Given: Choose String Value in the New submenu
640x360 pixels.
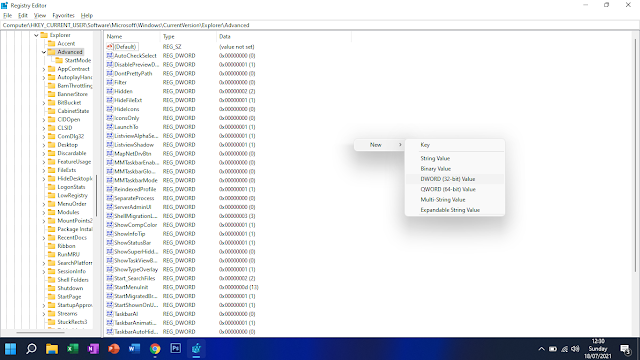Looking at the screenshot, I should (x=455, y=158).
